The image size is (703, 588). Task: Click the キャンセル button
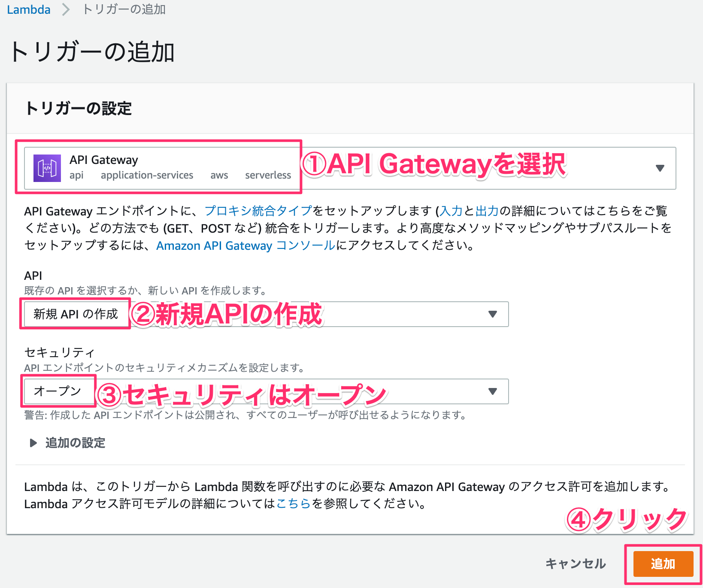576,564
